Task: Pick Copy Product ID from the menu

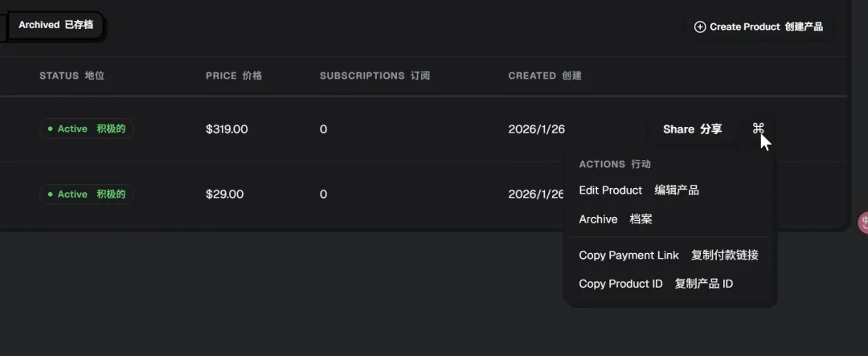Action: coord(655,284)
